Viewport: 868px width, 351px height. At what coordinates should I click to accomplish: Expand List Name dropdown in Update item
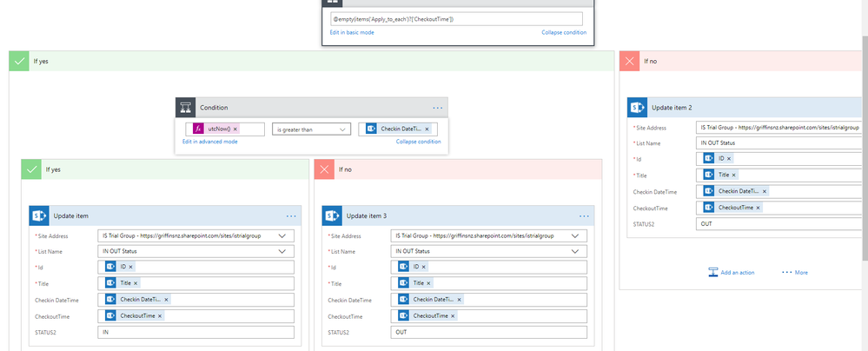click(282, 251)
